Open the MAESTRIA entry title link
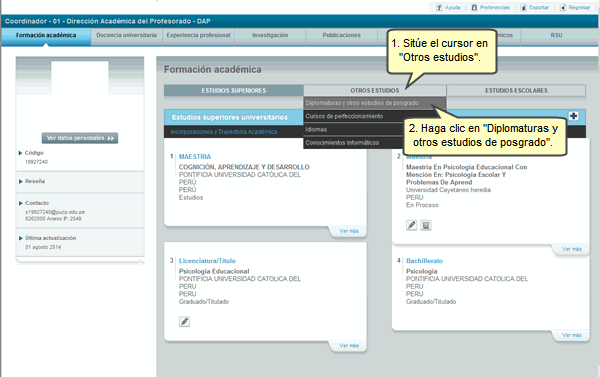Image resolution: width=600 pixels, height=377 pixels. coord(195,157)
